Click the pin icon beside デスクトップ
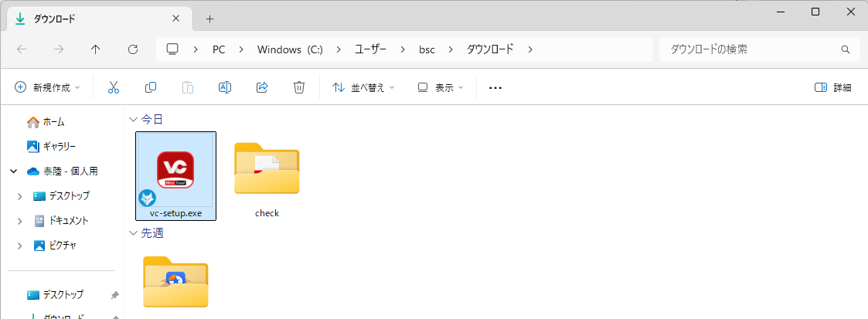The width and height of the screenshot is (868, 319). pyautogui.click(x=114, y=295)
